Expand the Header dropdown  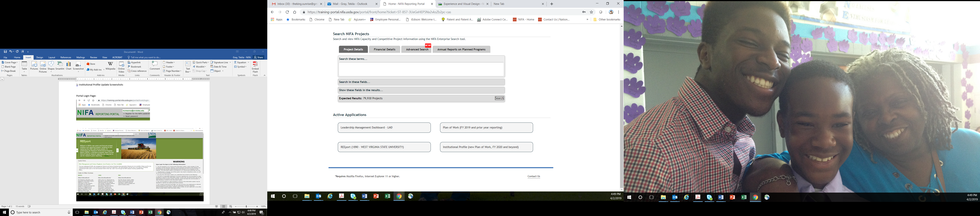[169, 62]
